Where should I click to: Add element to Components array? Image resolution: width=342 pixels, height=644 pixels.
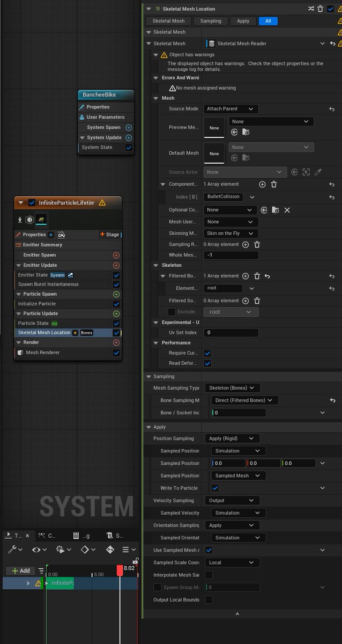(x=262, y=184)
